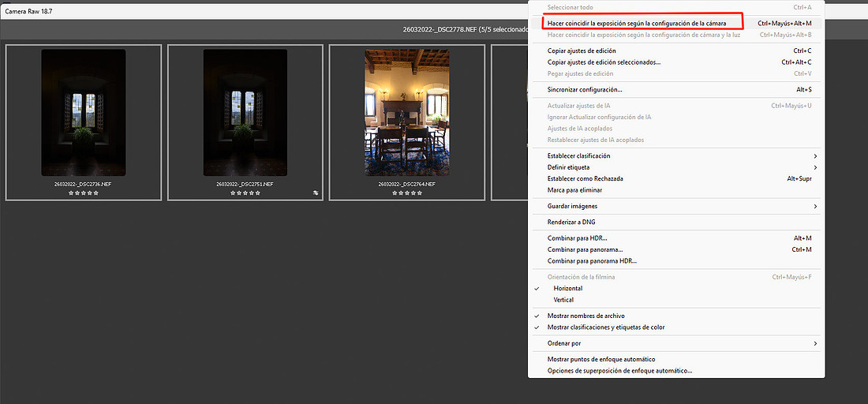Toggle Mostrar nombres de archivo
The height and width of the screenshot is (404, 868).
coord(676,316)
